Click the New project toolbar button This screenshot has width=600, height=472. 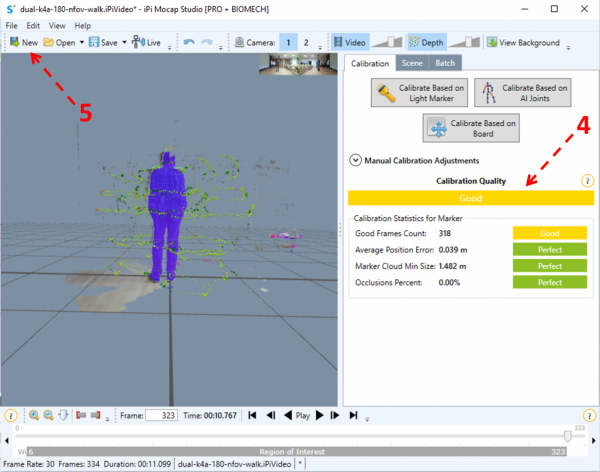coord(24,42)
